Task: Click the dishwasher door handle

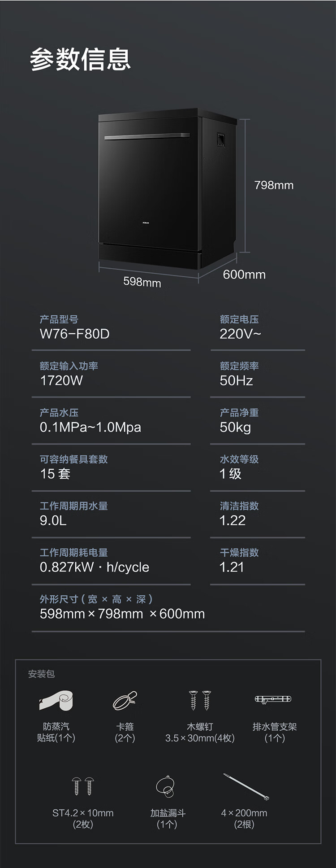Action: point(147,136)
